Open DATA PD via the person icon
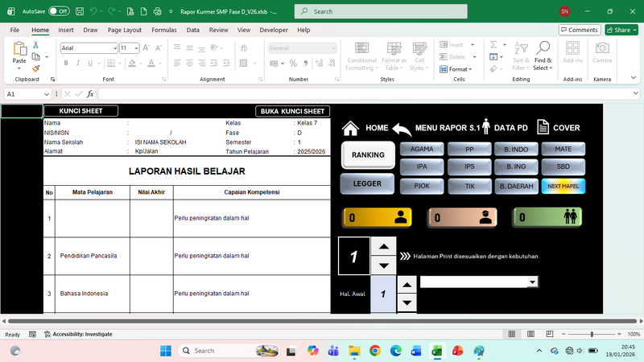Image resolution: width=644 pixels, height=362 pixels. pos(485,128)
